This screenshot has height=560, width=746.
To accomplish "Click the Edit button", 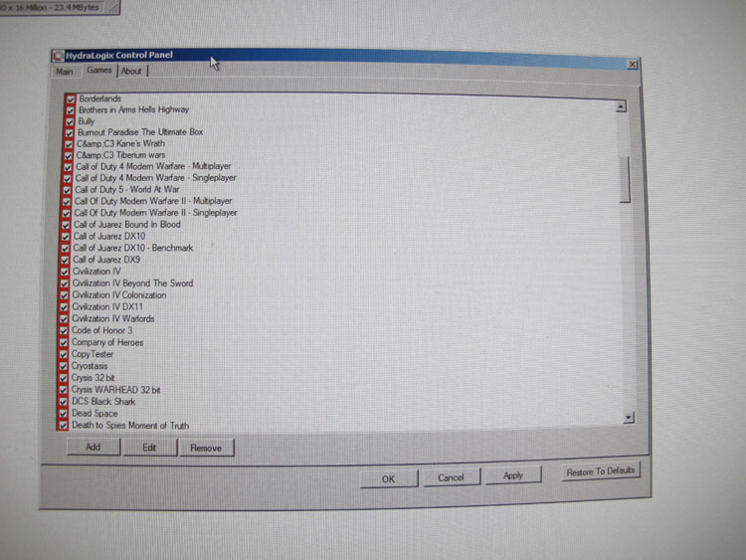I will (x=149, y=448).
